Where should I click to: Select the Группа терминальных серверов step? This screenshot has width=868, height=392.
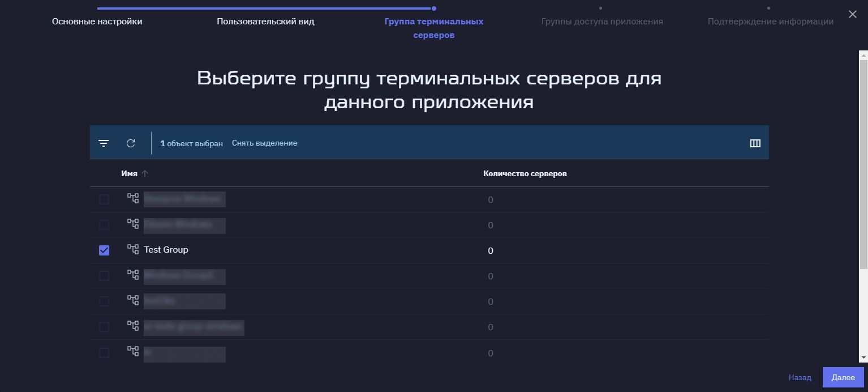pos(434,28)
